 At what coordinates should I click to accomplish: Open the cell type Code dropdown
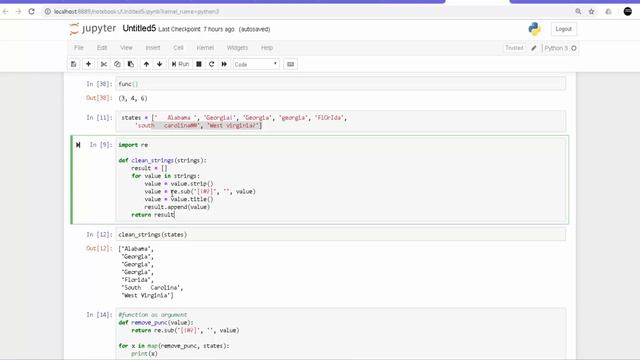pyautogui.click(x=256, y=64)
